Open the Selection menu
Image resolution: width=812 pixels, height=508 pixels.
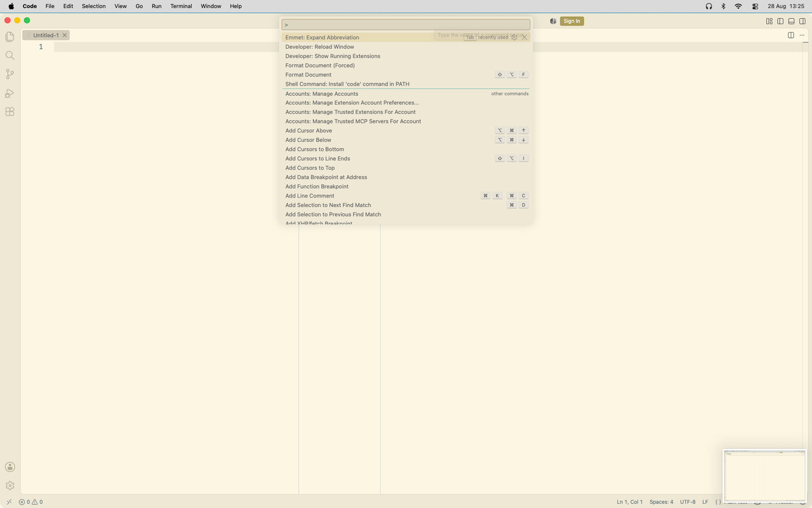click(x=93, y=6)
